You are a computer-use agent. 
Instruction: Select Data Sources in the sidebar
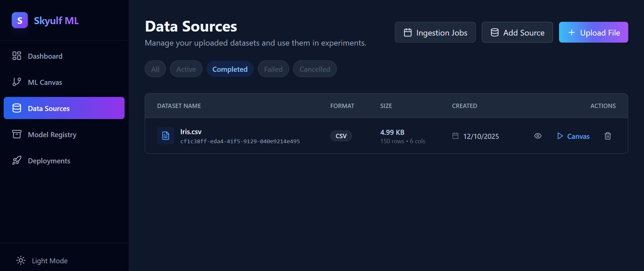click(x=64, y=108)
